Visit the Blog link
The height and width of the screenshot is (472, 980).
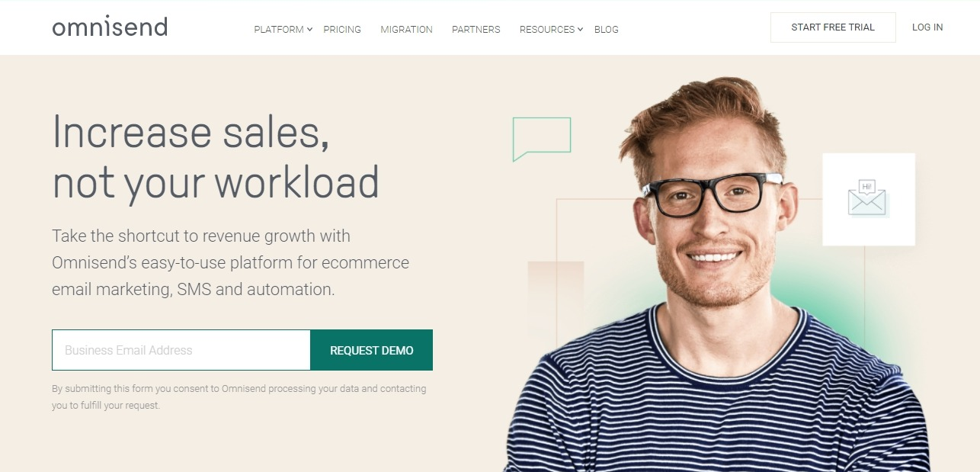tap(607, 30)
